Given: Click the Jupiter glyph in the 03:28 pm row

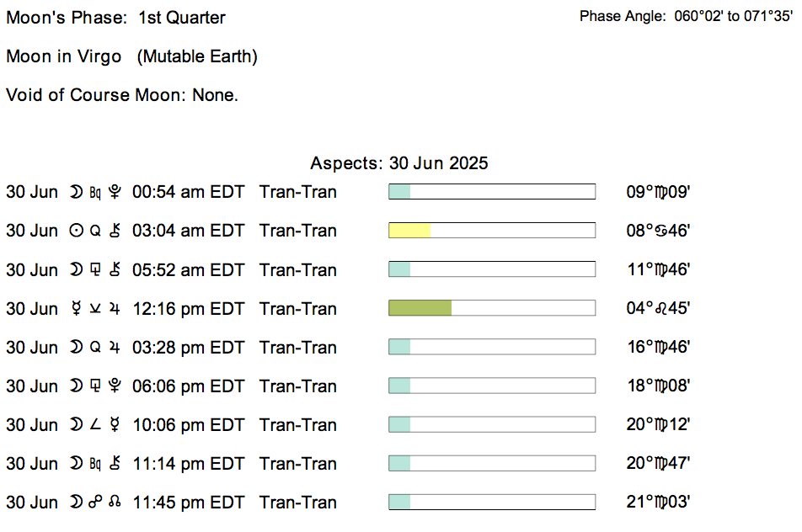Looking at the screenshot, I should point(114,348).
